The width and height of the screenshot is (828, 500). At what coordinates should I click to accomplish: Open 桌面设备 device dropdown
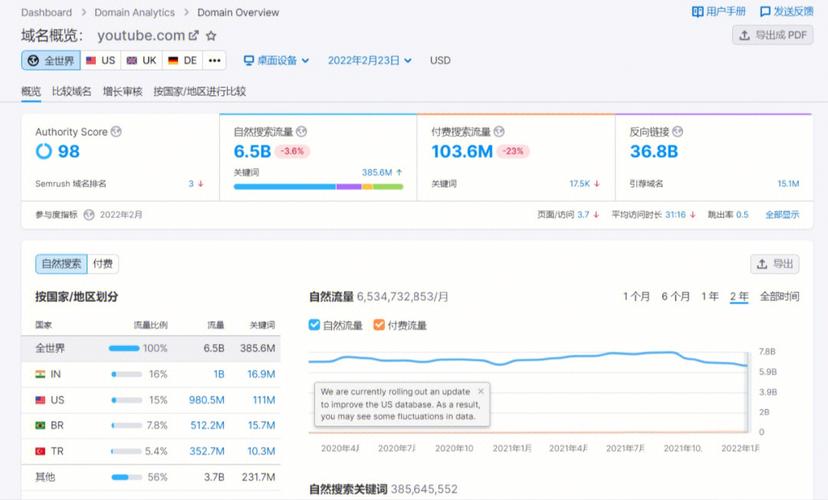pyautogui.click(x=276, y=60)
